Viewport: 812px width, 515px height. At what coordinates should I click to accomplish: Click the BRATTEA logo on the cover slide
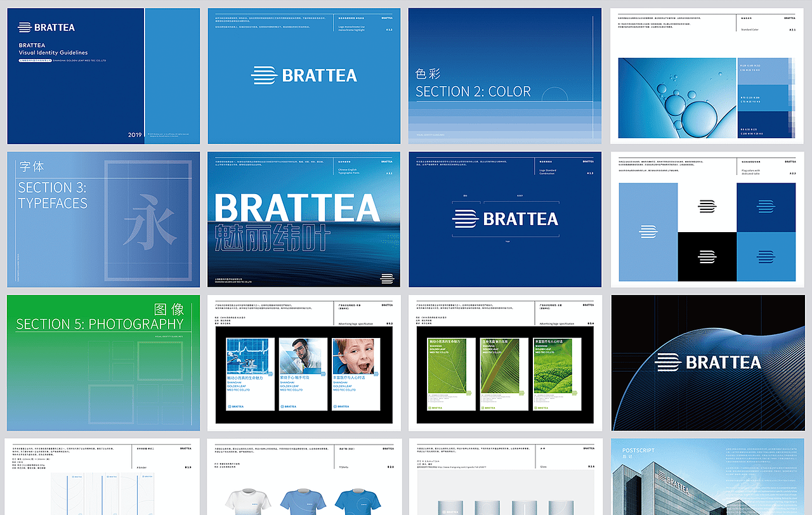point(46,27)
